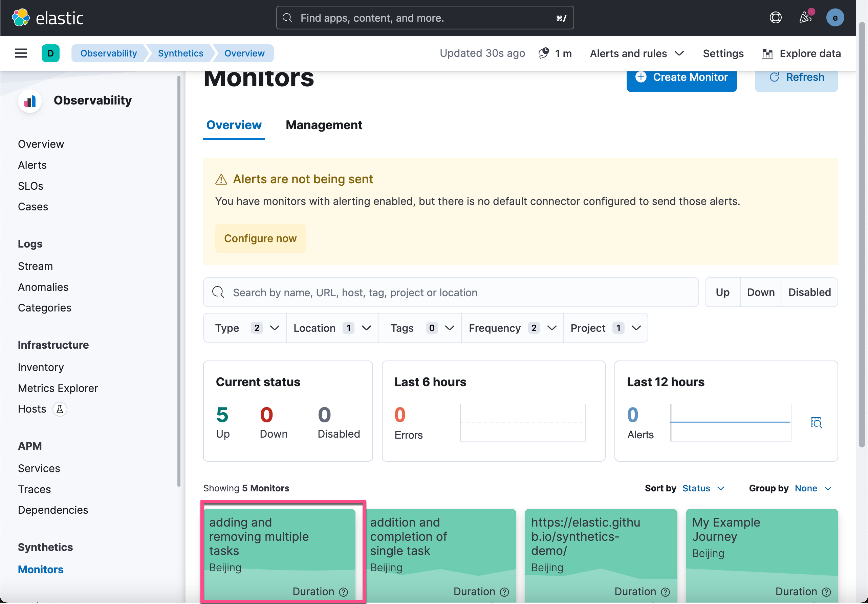
Task: Open the help menu lifebuoy icon
Action: point(775,18)
